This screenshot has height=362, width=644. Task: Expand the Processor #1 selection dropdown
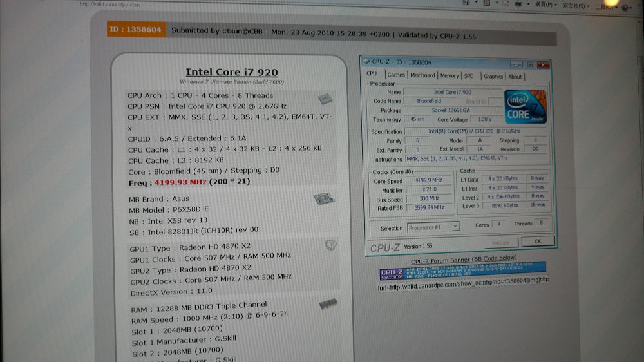point(455,227)
